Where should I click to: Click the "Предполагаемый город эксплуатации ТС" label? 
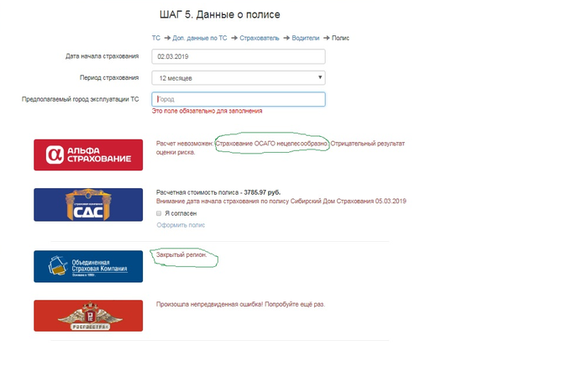pos(81,99)
